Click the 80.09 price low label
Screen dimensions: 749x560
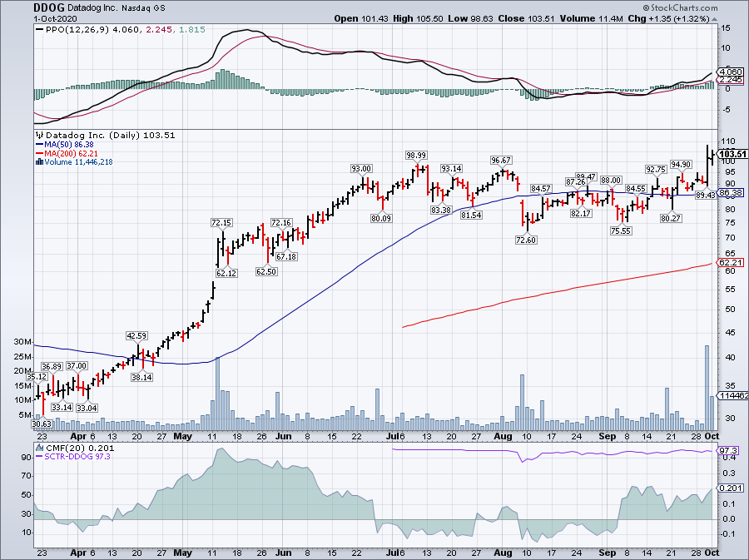pos(380,219)
